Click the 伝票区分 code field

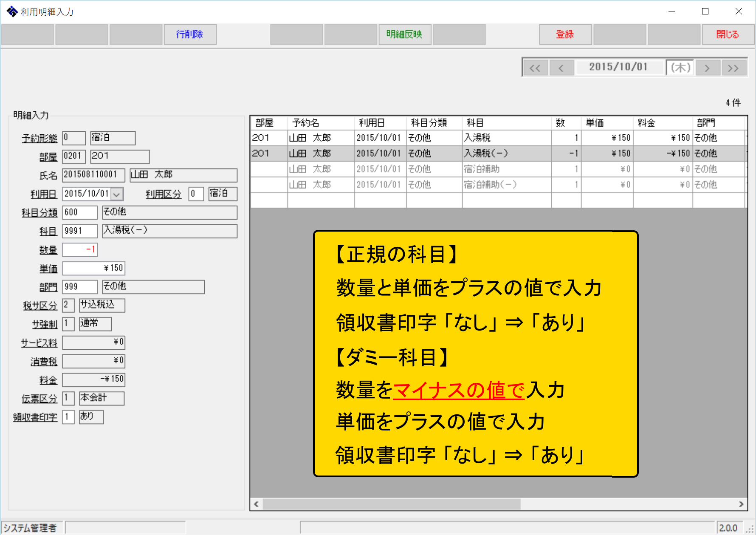coord(68,398)
